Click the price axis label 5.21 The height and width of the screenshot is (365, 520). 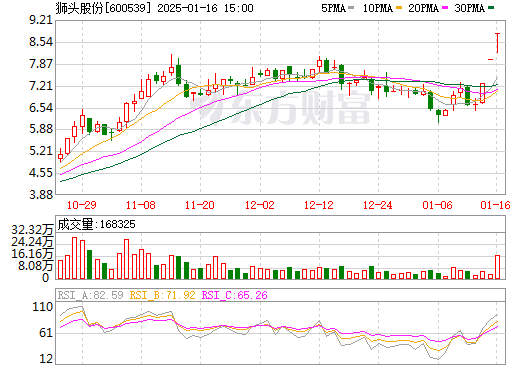pyautogui.click(x=41, y=151)
